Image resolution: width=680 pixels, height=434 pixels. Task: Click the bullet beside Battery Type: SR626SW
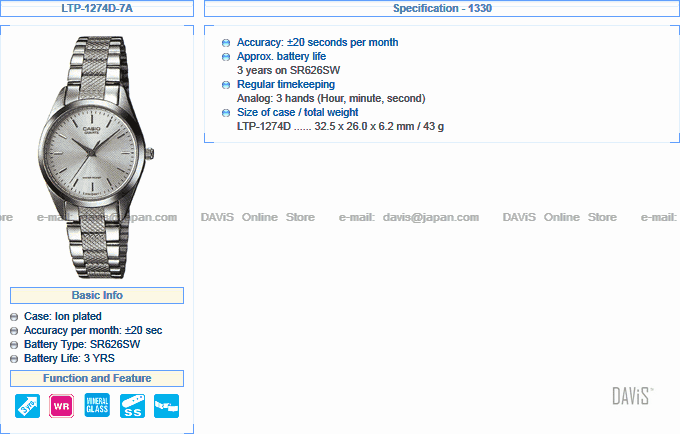(14, 345)
